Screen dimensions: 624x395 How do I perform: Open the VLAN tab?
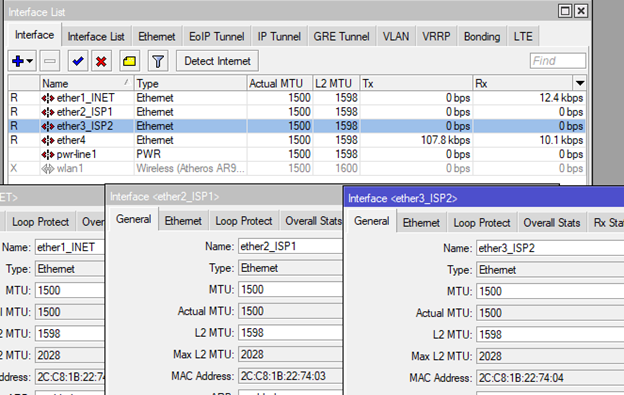click(396, 37)
